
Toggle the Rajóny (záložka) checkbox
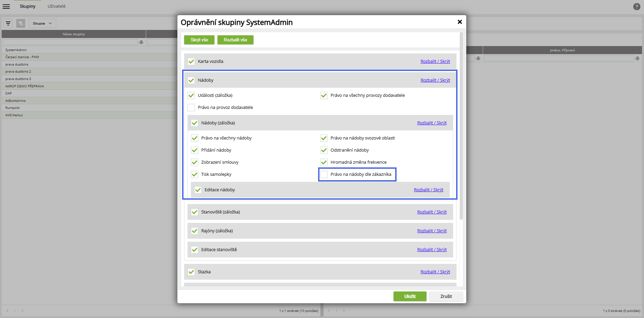[195, 231]
